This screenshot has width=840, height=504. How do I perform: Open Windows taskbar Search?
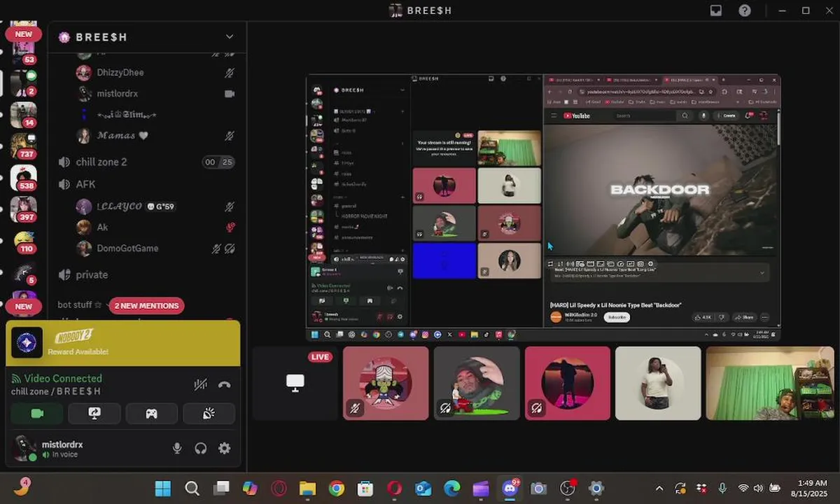pyautogui.click(x=192, y=489)
